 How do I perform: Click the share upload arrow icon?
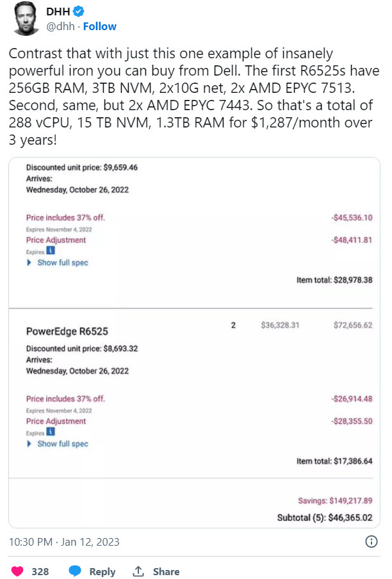138,571
